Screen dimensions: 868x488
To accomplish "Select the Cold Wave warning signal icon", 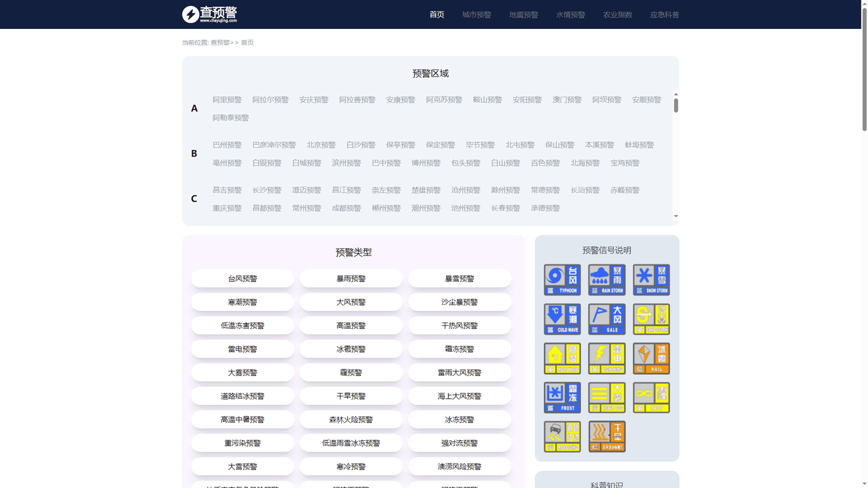I will pos(562,319).
